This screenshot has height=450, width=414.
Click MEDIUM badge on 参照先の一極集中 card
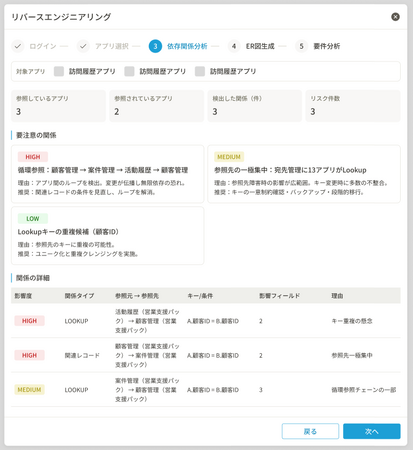(229, 157)
